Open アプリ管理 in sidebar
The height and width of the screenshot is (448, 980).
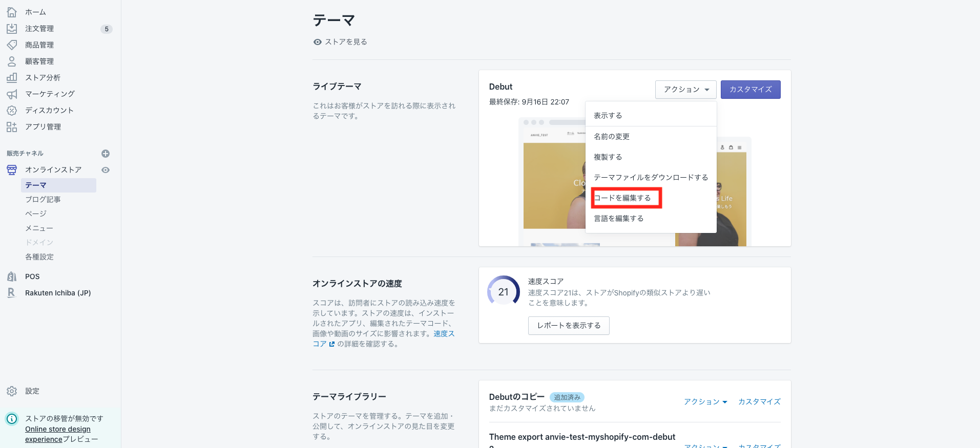[x=43, y=127]
